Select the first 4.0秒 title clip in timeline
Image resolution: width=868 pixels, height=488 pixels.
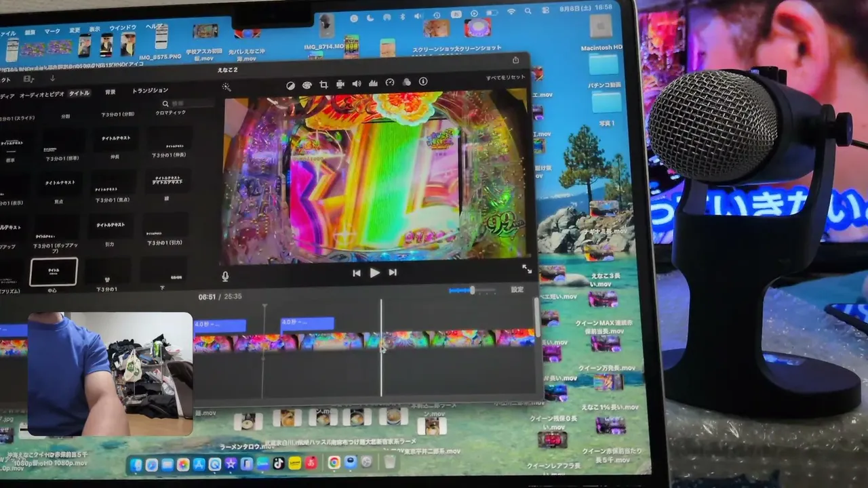click(x=219, y=325)
